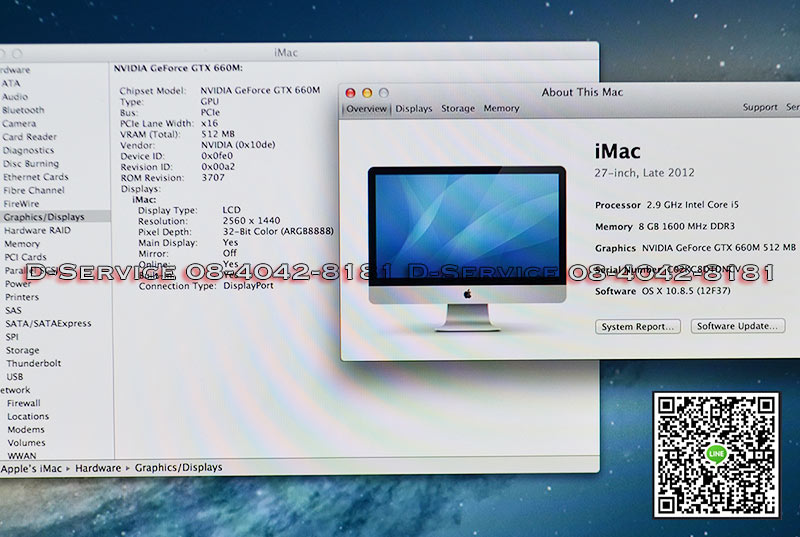
Task: Select Hardware RAID in the sidebar
Action: [37, 230]
